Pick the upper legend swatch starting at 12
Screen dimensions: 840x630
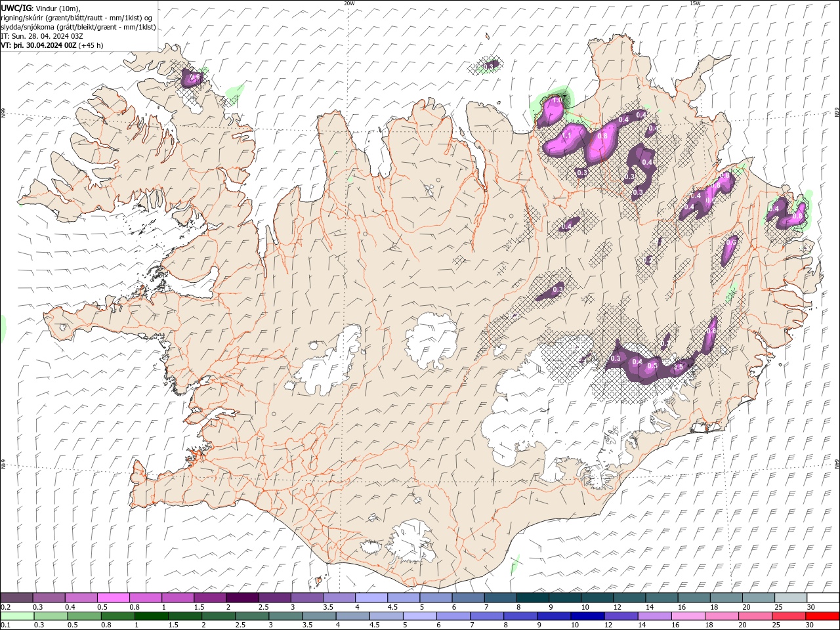pyautogui.click(x=630, y=598)
